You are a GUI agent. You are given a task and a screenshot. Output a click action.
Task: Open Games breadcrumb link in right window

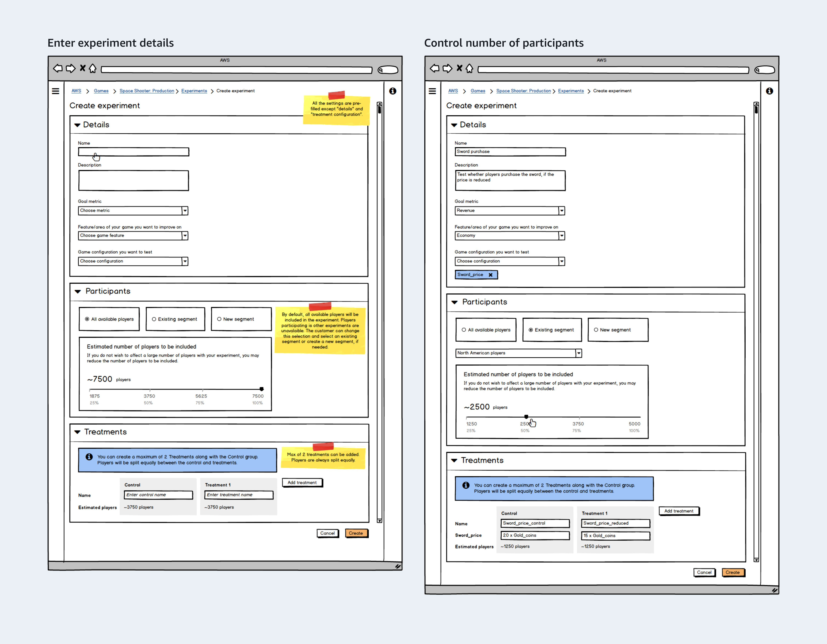click(x=478, y=91)
